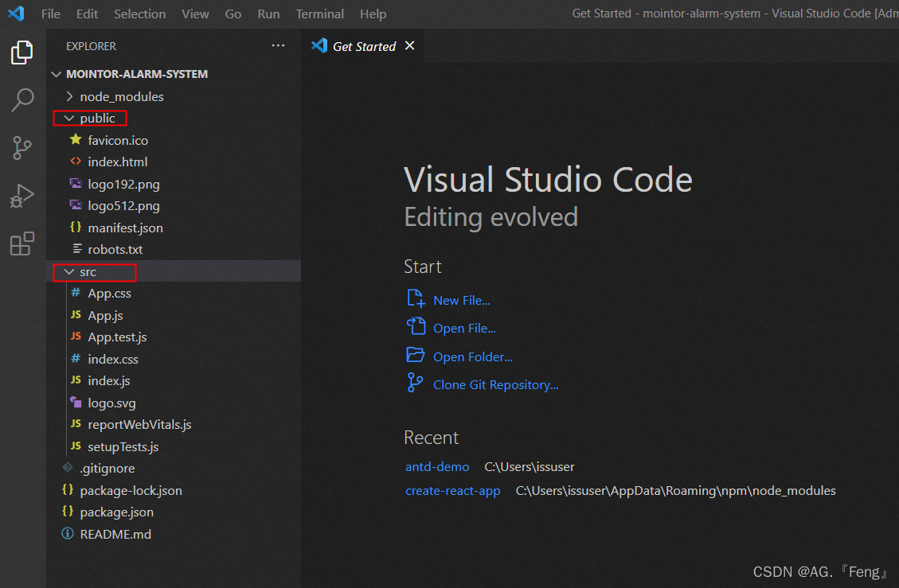This screenshot has width=899, height=588.
Task: Close the Get Started tab
Action: [x=410, y=46]
